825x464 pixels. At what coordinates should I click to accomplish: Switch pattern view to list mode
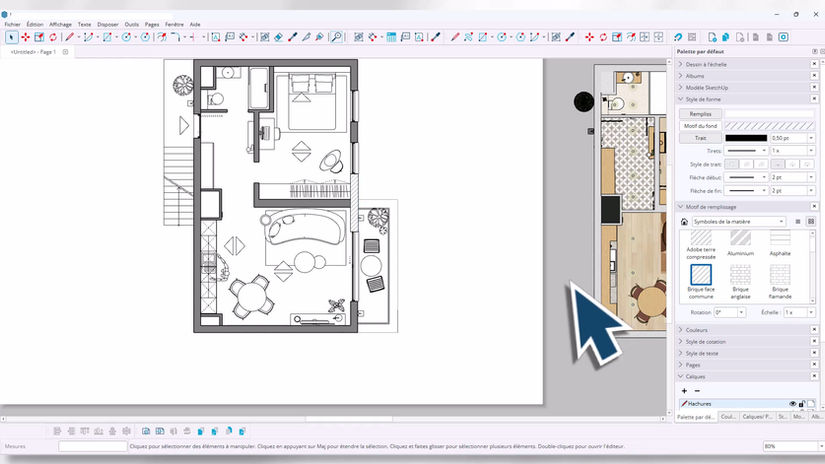click(x=798, y=222)
